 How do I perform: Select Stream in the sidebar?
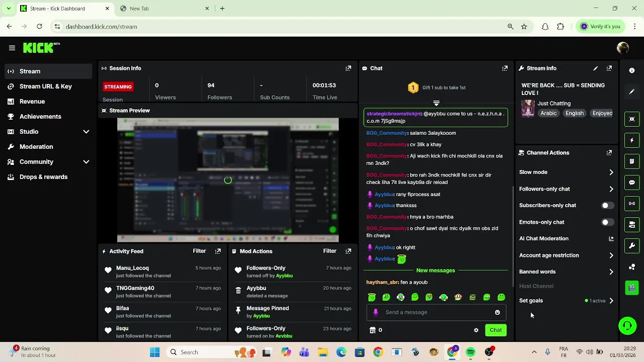coord(48,71)
